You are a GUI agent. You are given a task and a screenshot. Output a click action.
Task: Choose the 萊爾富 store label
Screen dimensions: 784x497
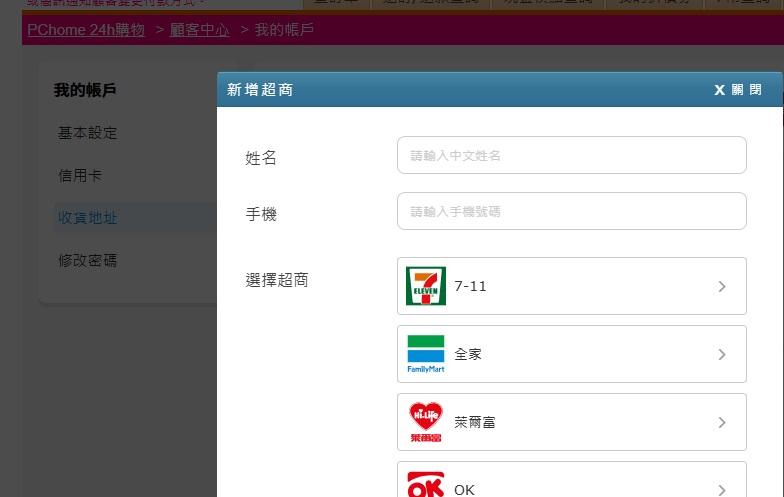point(474,422)
